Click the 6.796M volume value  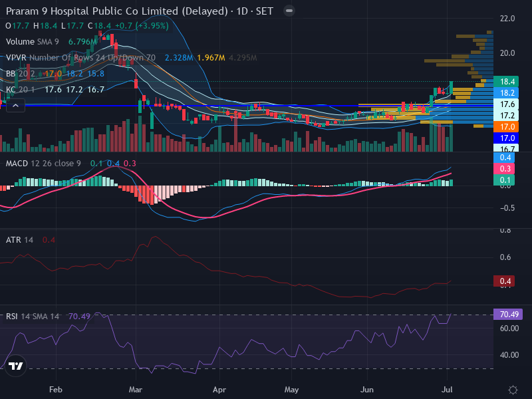point(82,42)
